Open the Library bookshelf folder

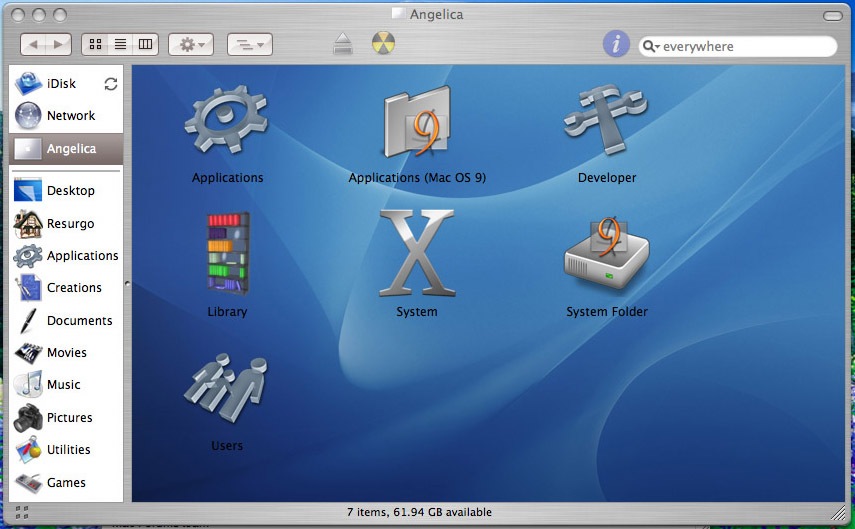coord(228,253)
